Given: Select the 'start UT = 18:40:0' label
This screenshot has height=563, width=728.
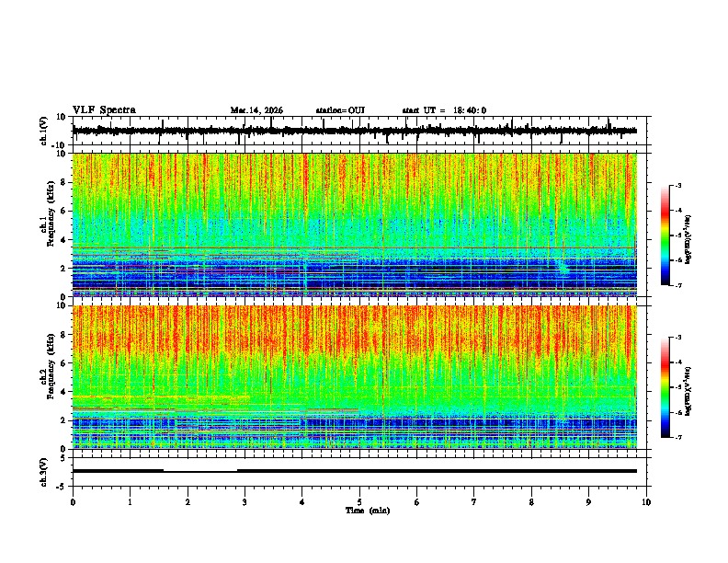Looking at the screenshot, I should 444,110.
